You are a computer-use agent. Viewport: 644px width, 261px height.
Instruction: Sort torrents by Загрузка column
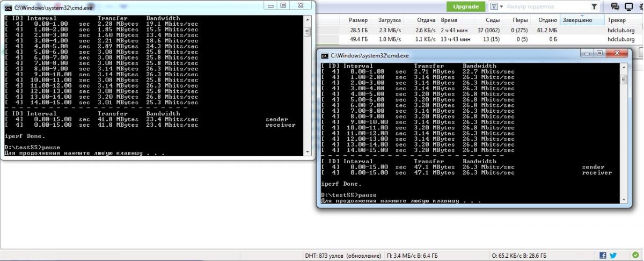(x=390, y=20)
